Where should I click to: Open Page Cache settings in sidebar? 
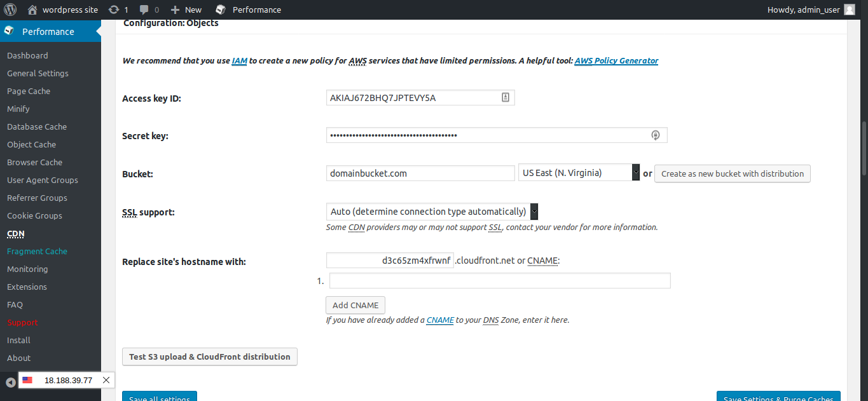[29, 91]
